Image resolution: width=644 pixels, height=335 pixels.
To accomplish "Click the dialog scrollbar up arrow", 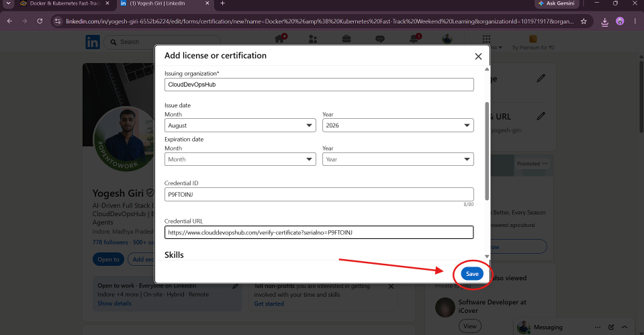I will [487, 69].
